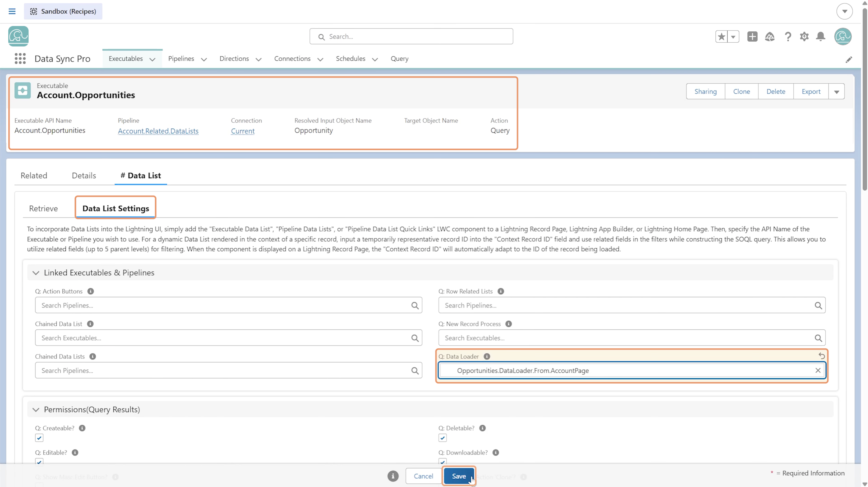Click the Executable record icon

[23, 90]
